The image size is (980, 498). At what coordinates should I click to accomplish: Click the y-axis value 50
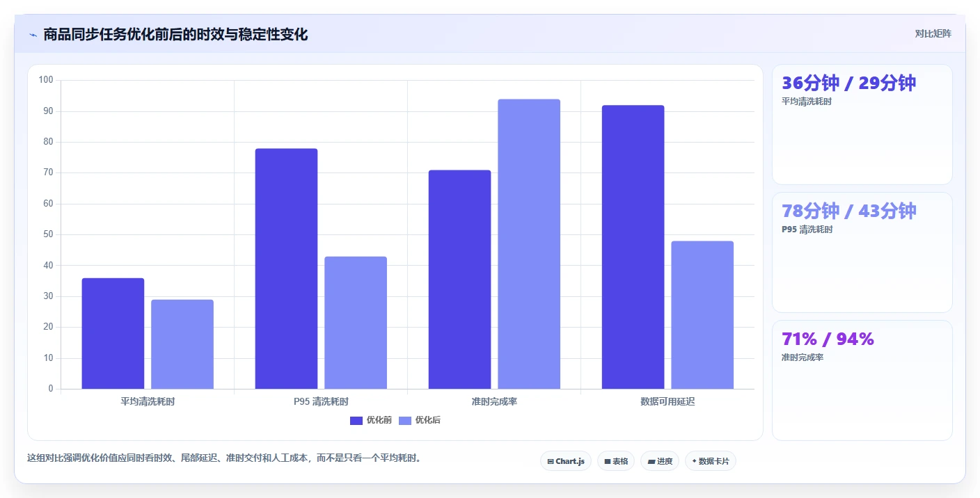pos(48,234)
